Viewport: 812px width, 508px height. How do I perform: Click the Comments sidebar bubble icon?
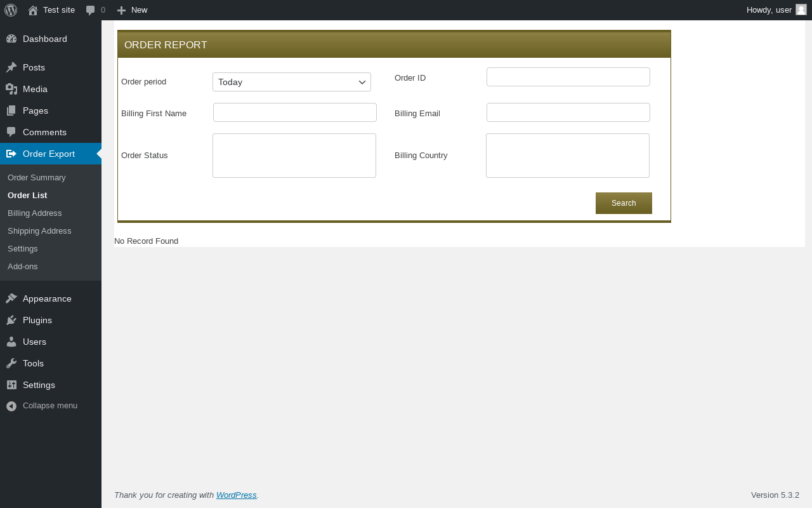tap(11, 132)
